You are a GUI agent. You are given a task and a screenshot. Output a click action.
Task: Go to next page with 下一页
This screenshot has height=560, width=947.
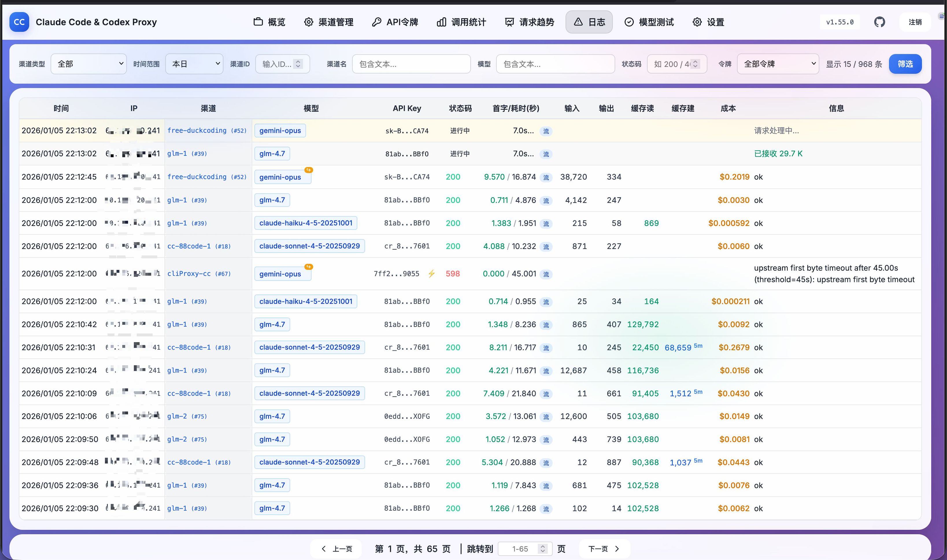[x=605, y=549]
